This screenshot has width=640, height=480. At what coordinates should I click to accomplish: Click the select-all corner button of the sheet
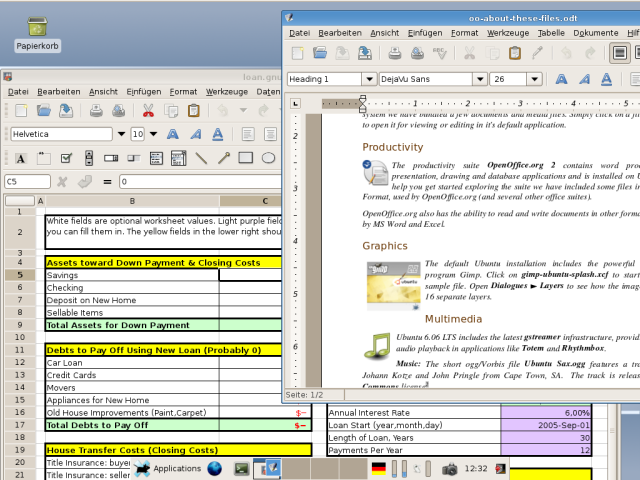(x=20, y=200)
